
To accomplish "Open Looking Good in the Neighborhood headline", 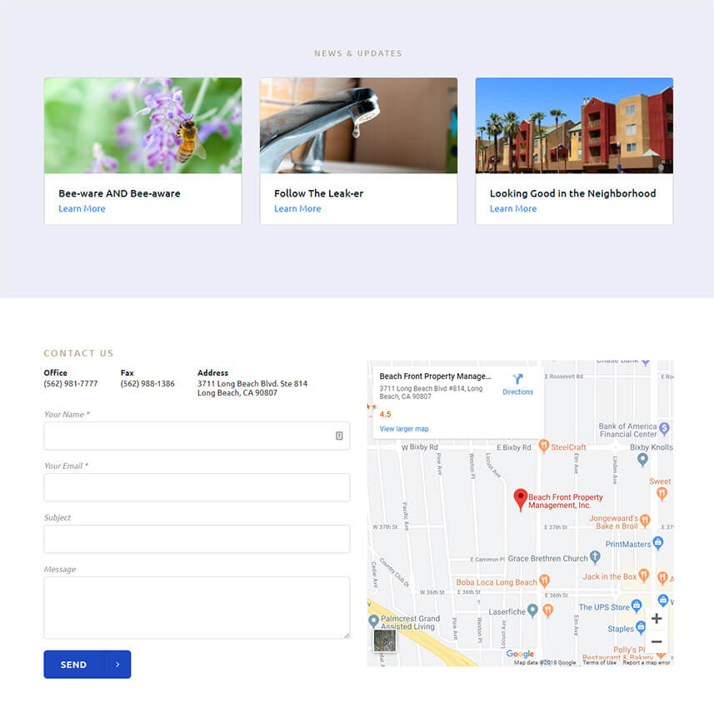I will tap(573, 193).
